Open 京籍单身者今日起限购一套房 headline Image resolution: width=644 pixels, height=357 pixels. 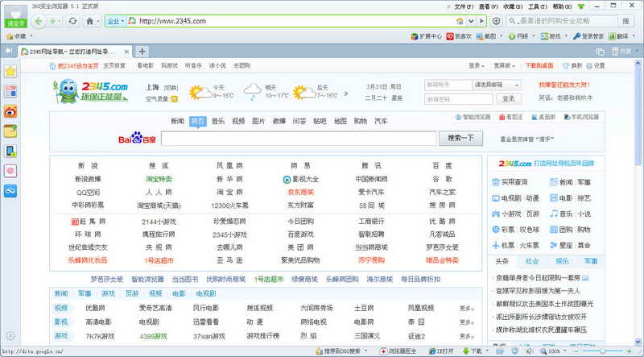538,278
